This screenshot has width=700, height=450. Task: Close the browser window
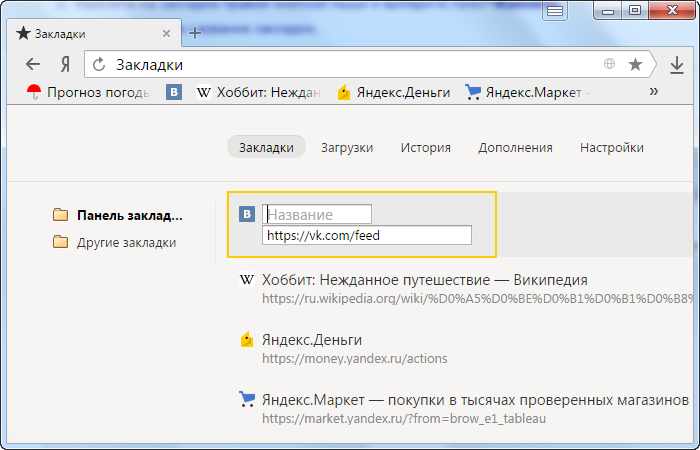click(672, 10)
